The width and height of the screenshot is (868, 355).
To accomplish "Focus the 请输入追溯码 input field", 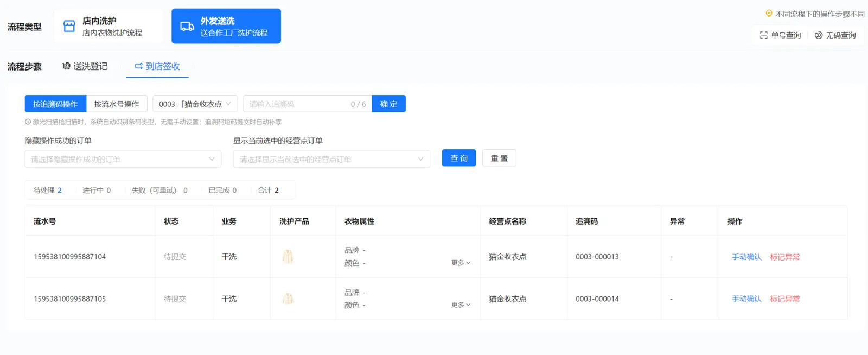I will (x=307, y=104).
